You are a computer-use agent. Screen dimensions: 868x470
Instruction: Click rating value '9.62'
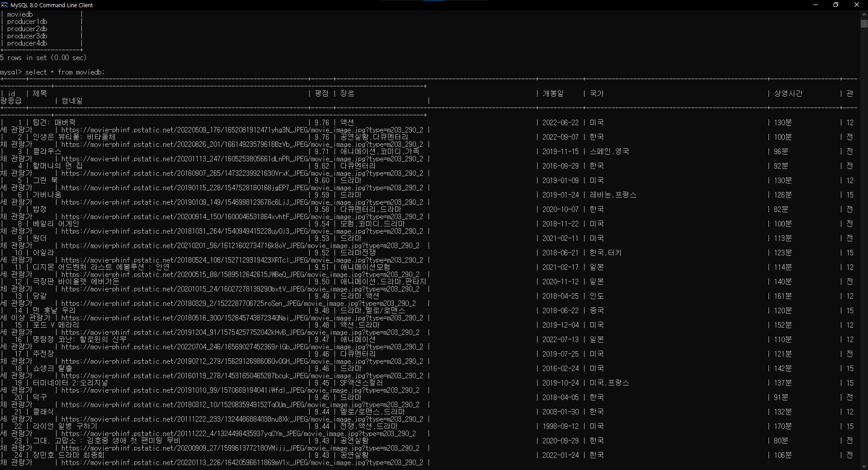point(322,166)
